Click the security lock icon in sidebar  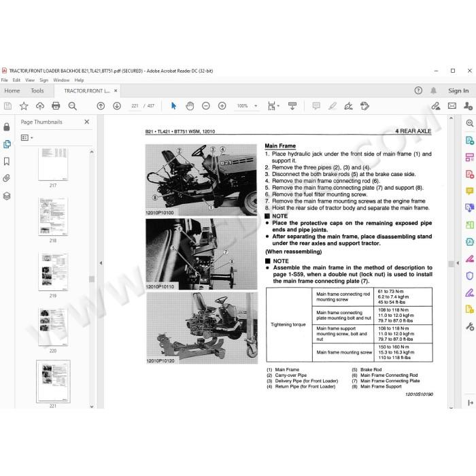coord(7,127)
